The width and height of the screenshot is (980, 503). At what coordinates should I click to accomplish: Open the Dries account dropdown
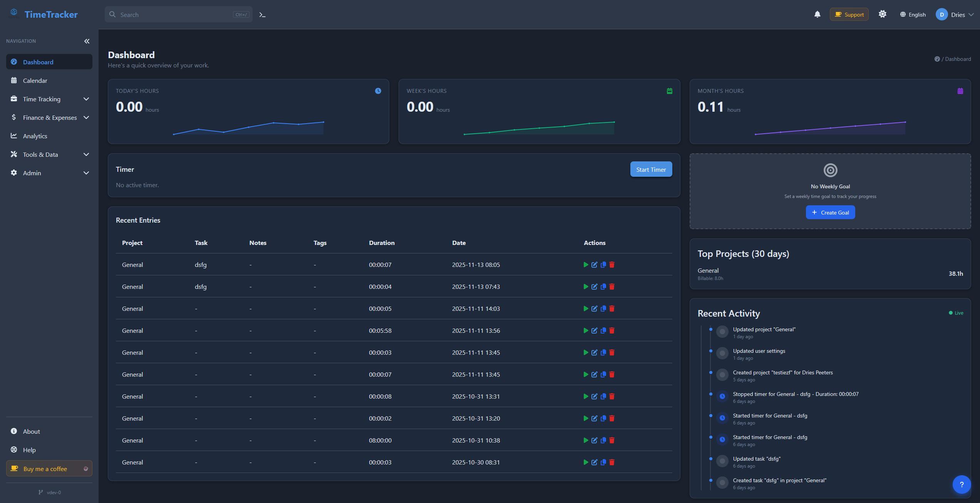click(955, 14)
